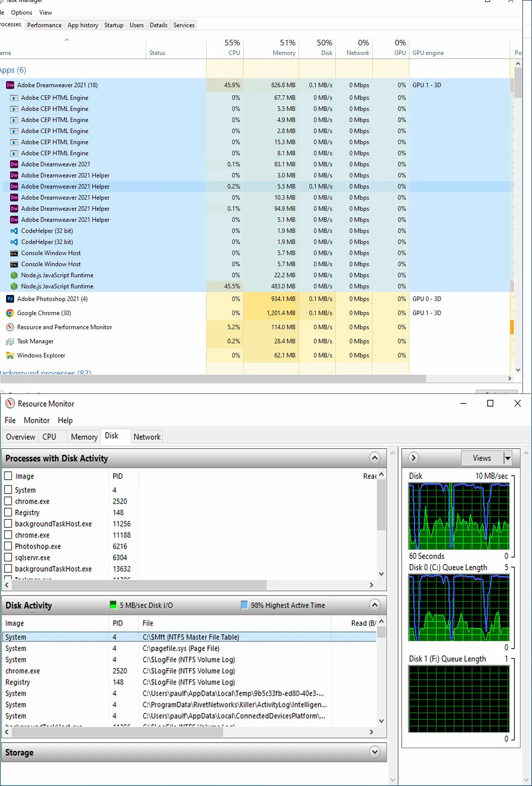This screenshot has height=786, width=532.
Task: Click the Adobe Dreamweaver 2021 child process icon
Action: coord(14,164)
